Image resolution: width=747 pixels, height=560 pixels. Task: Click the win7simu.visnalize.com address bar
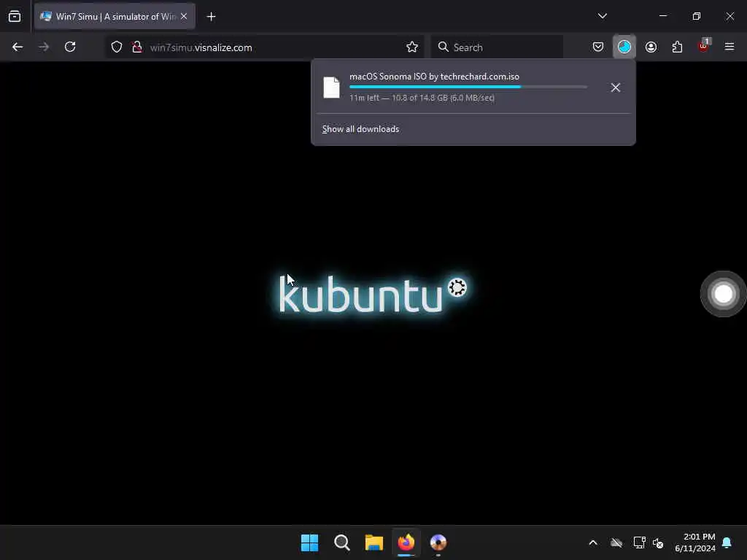[x=264, y=47]
